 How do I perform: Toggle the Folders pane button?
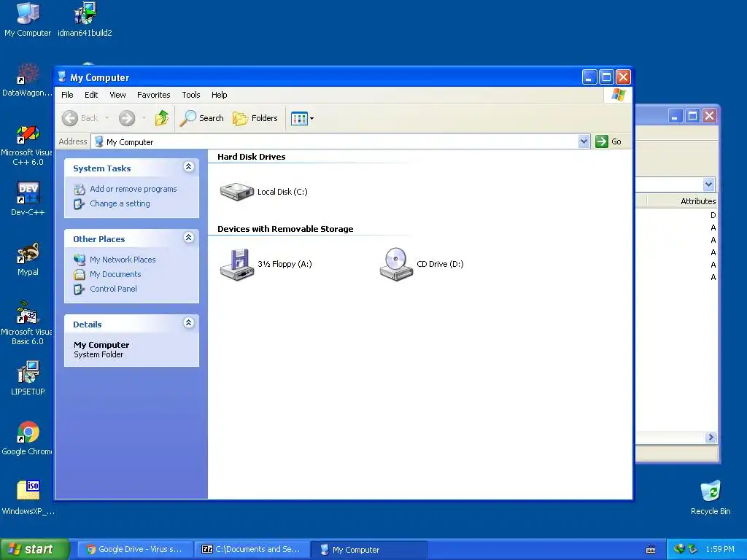tap(255, 118)
